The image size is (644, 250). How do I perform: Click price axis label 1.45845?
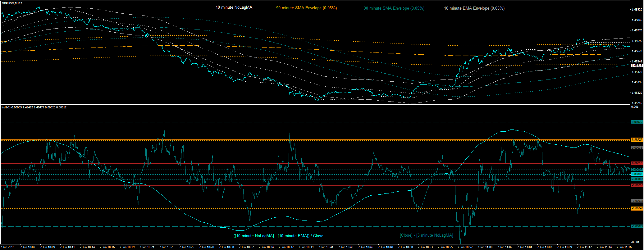tap(637, 20)
